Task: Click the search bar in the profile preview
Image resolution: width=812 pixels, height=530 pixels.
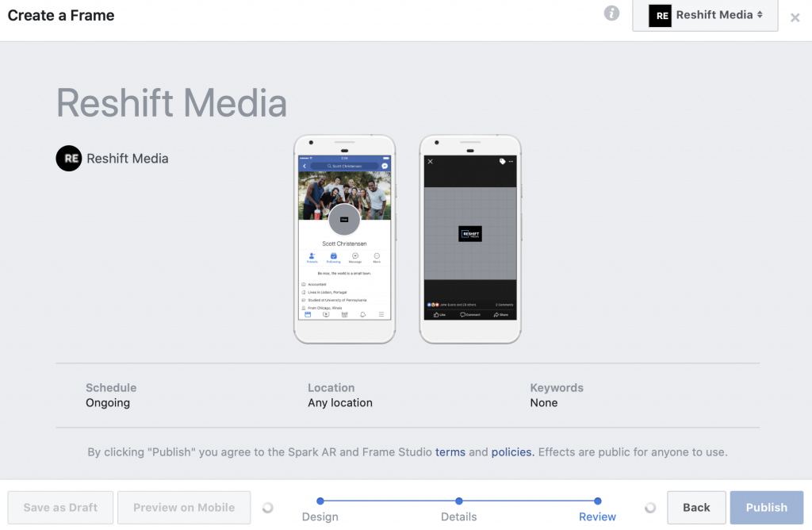Action: (344, 166)
